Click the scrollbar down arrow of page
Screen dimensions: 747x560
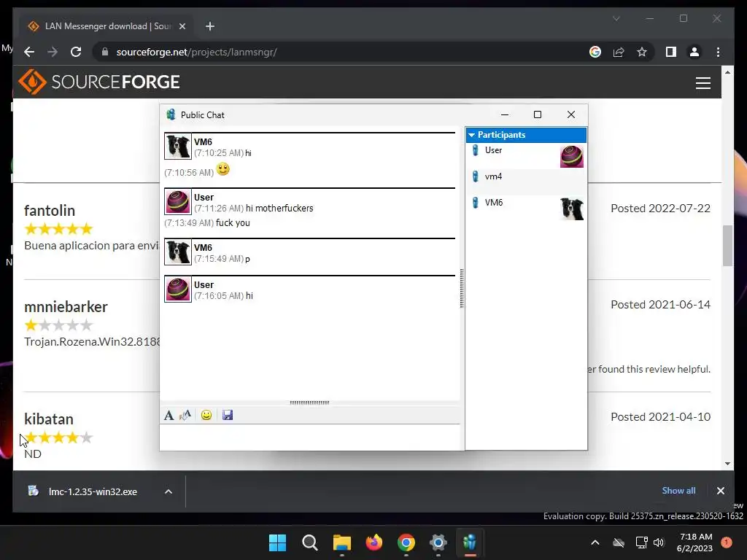click(727, 463)
